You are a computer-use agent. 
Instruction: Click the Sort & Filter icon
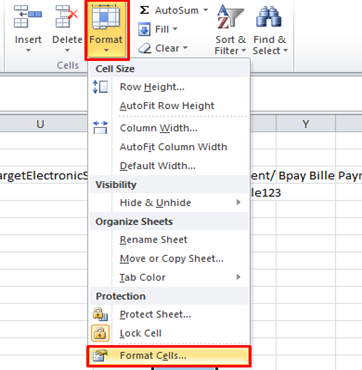(230, 18)
